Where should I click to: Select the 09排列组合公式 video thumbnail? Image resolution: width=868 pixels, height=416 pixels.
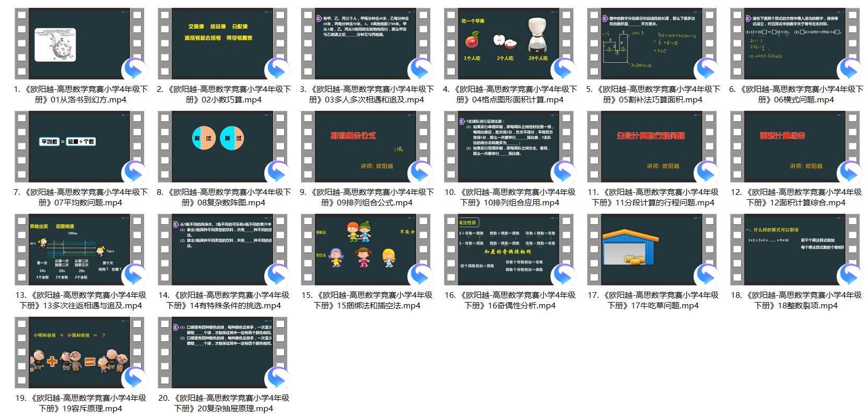[366, 146]
